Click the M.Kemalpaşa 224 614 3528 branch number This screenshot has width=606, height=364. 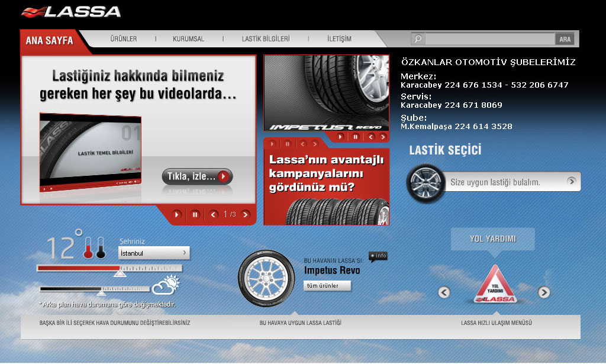456,126
